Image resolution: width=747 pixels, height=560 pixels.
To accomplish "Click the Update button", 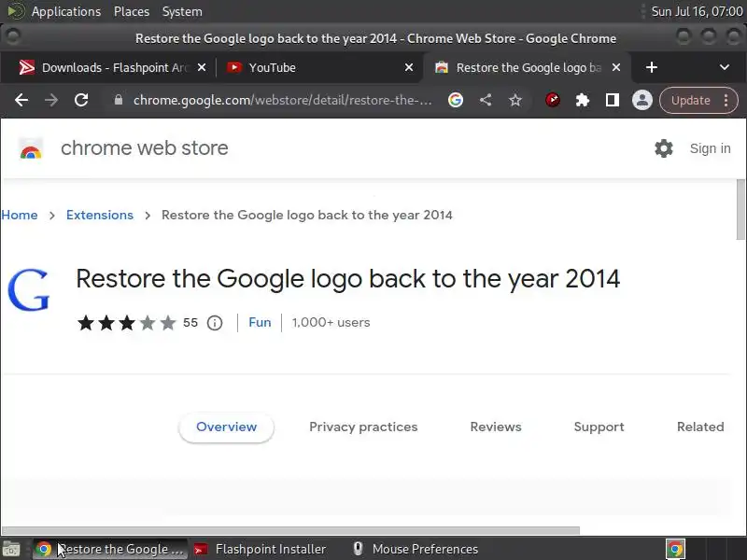I will (x=691, y=100).
